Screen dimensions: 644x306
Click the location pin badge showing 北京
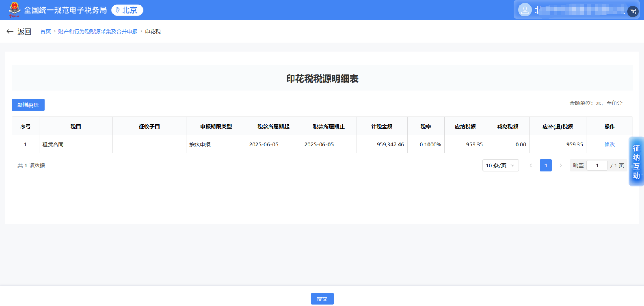(127, 10)
